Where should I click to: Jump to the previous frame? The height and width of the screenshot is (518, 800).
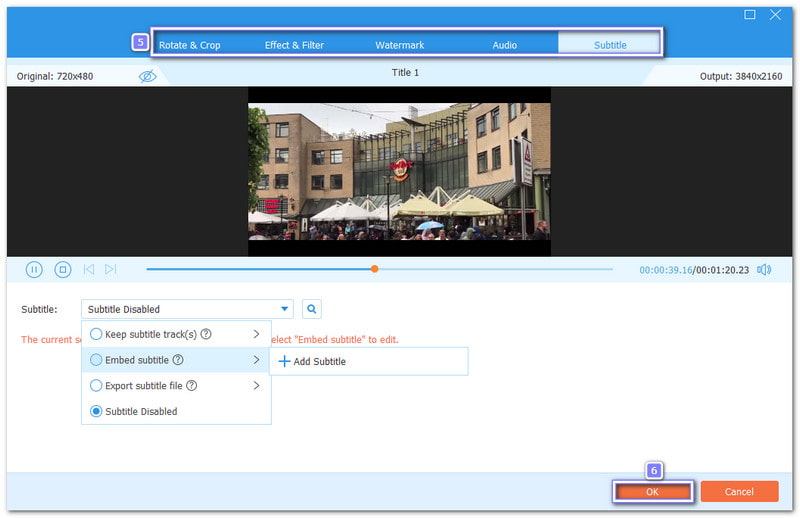tap(89, 269)
